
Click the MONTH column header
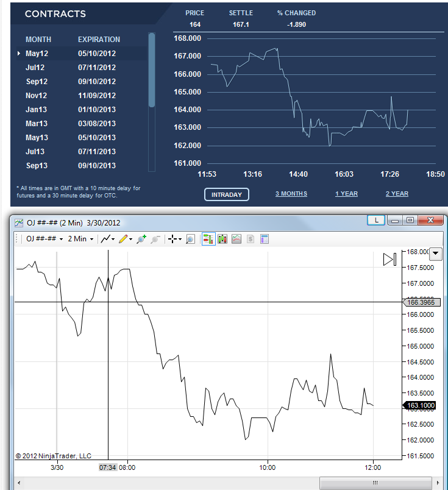38,40
